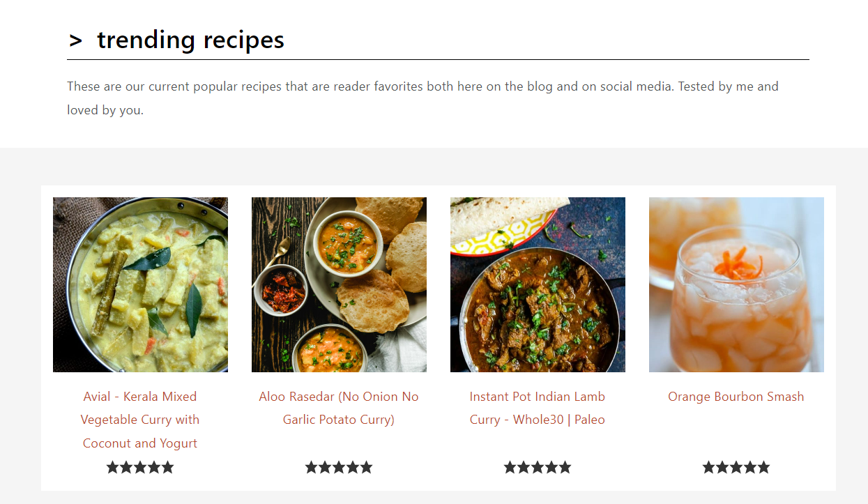Viewport: 868px width, 504px height.
Task: Click the fifth star under Orange Bourbon Smash
Action: 763,467
